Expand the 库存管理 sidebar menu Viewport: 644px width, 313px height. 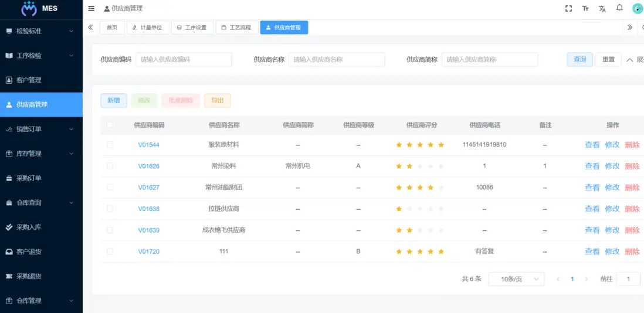pyautogui.click(x=41, y=154)
